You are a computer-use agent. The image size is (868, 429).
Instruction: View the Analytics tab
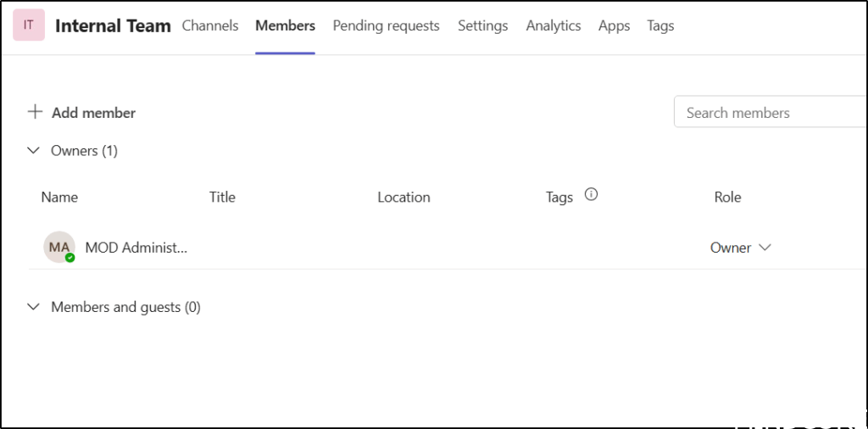point(553,25)
